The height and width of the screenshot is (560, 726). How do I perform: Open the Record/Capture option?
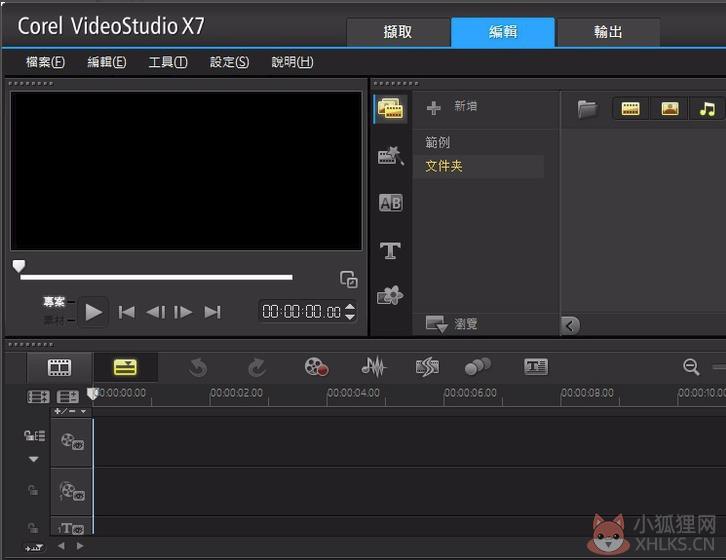(317, 367)
